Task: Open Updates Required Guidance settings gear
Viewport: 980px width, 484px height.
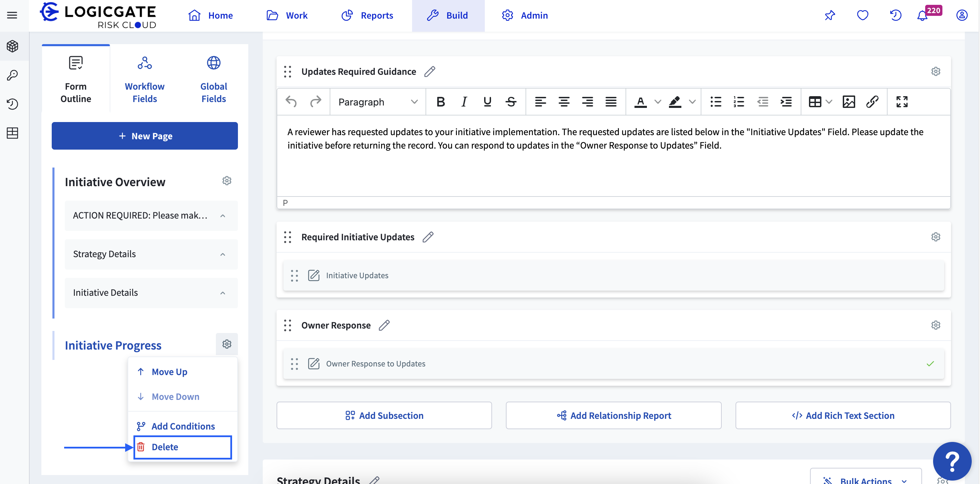Action: [x=936, y=71]
